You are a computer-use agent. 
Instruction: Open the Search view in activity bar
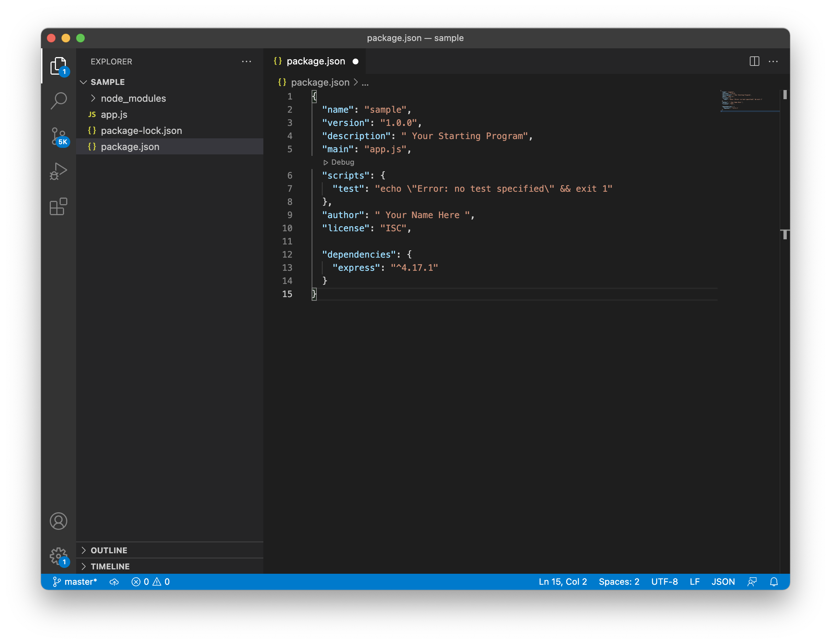point(59,101)
